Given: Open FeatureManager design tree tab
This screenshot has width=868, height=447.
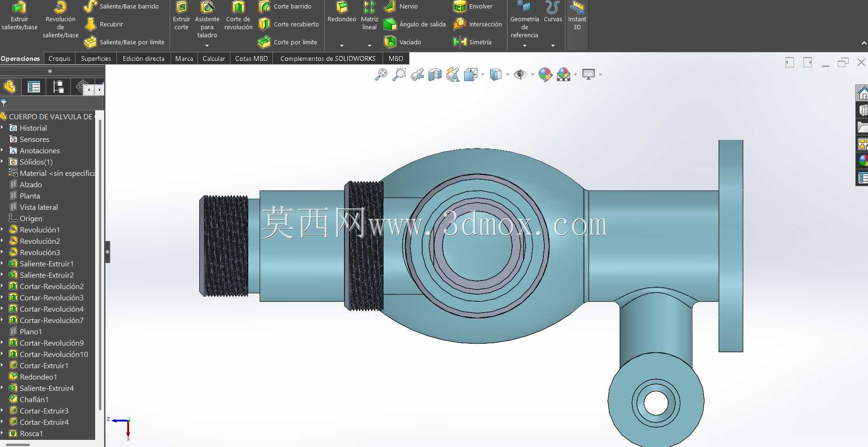Looking at the screenshot, I should coord(9,87).
